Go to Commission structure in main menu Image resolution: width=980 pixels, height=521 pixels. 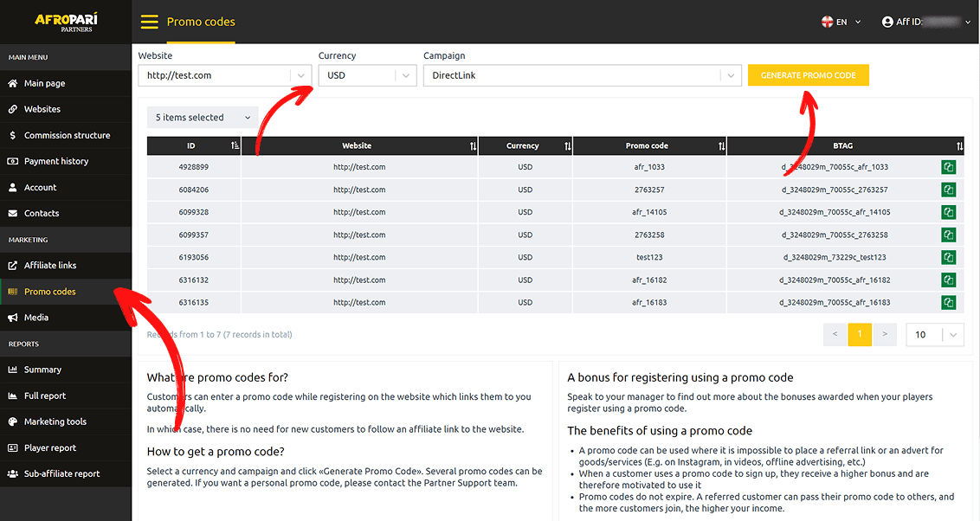pyautogui.click(x=67, y=136)
